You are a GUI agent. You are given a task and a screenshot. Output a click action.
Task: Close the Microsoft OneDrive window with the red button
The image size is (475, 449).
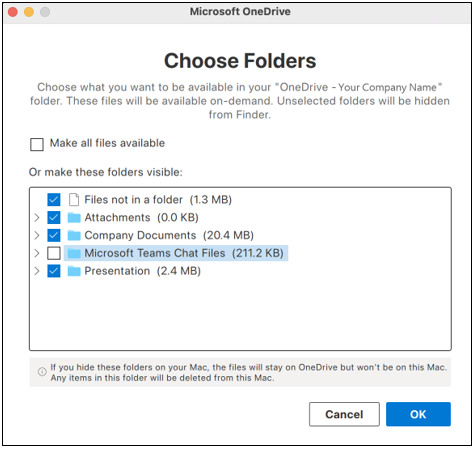click(13, 12)
